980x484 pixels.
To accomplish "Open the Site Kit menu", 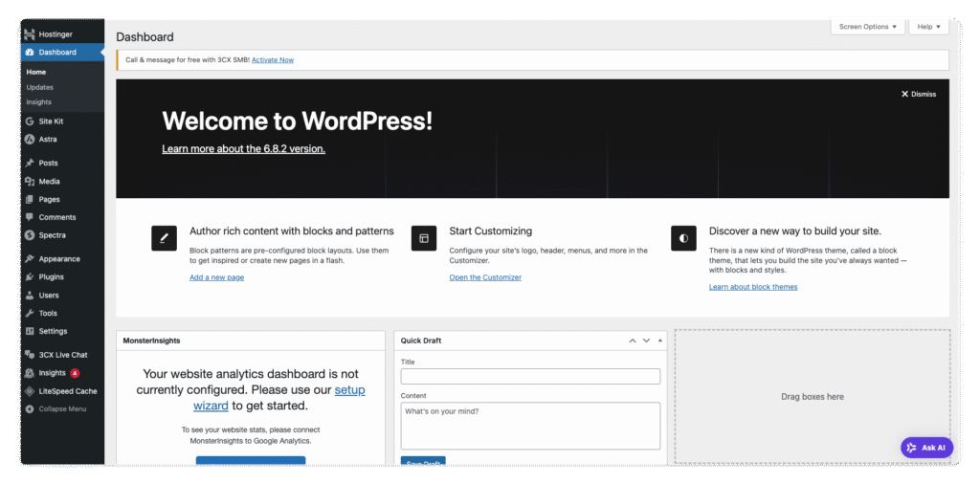I will (62, 121).
